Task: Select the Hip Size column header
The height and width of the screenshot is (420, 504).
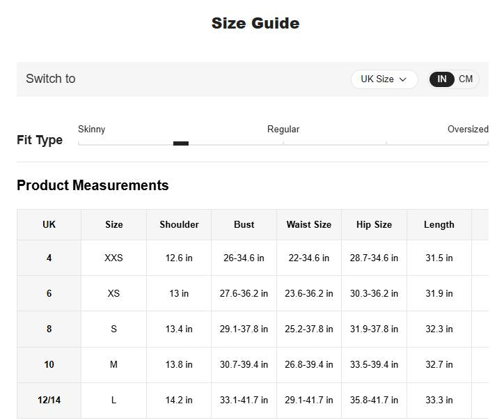Action: [x=374, y=224]
